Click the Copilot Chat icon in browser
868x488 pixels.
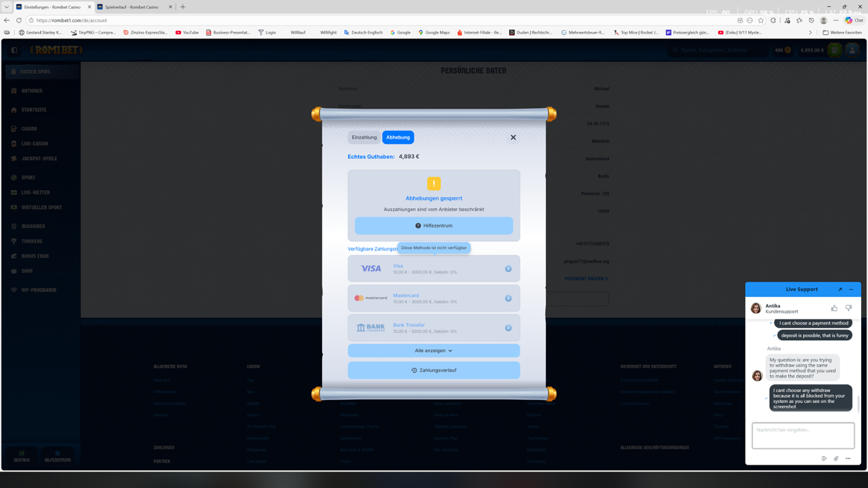(854, 20)
